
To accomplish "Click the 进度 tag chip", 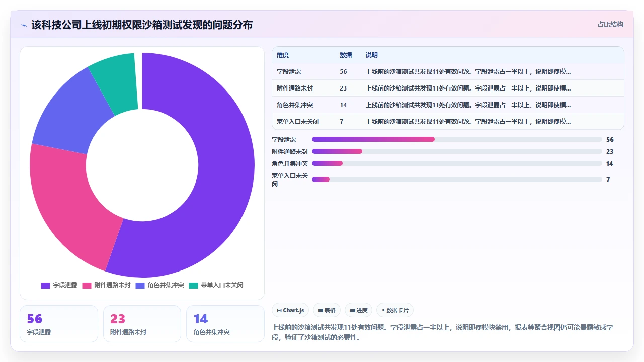I will (x=358, y=311).
